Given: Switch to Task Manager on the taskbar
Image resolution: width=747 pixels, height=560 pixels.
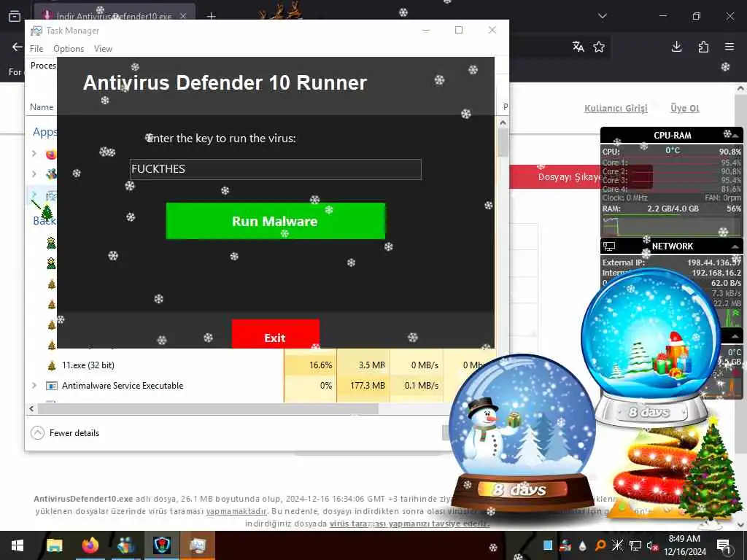Looking at the screenshot, I should [x=197, y=545].
